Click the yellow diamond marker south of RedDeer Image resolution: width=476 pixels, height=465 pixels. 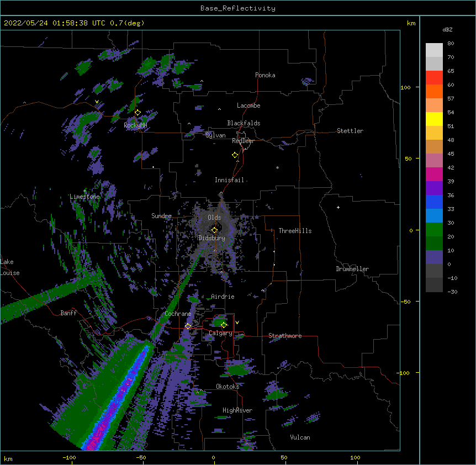click(235, 155)
